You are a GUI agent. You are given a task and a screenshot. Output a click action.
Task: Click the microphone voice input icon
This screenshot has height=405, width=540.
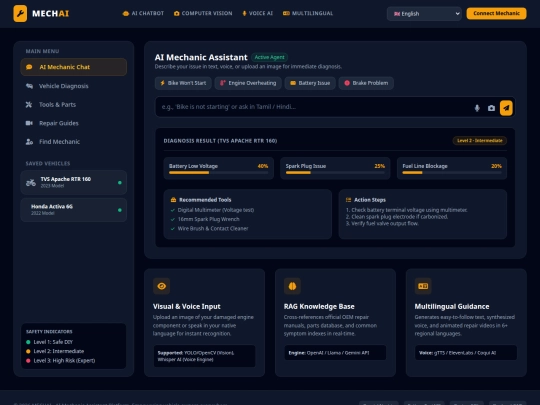click(477, 108)
